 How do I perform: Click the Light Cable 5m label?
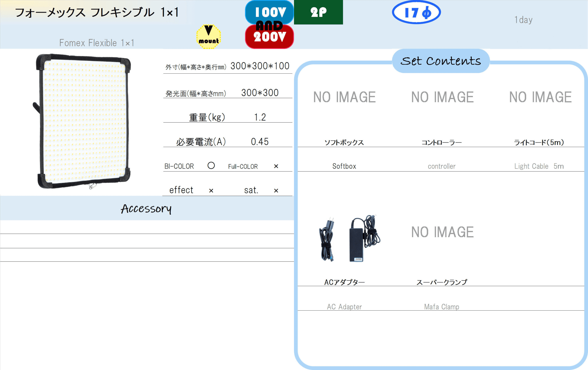pos(539,166)
